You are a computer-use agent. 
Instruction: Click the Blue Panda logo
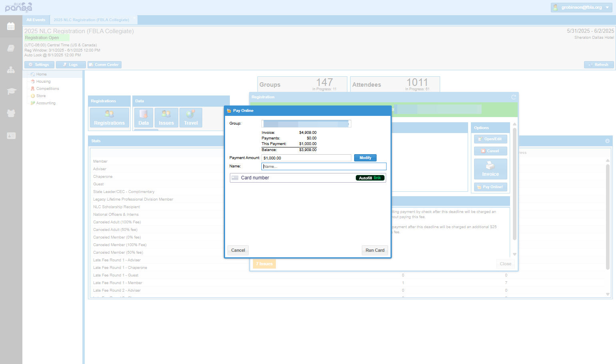click(x=18, y=7)
